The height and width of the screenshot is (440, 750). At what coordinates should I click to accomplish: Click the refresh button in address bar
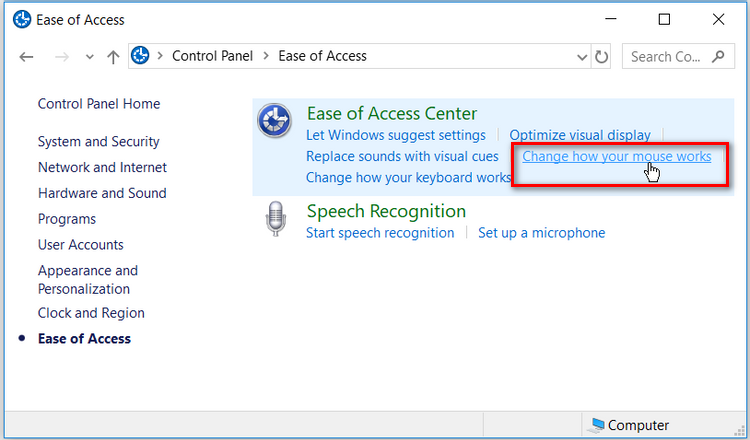[x=601, y=57]
